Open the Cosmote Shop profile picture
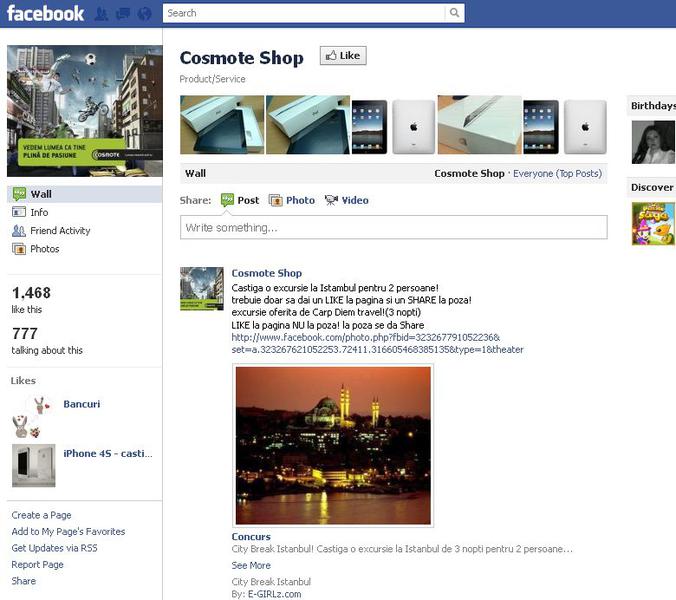Image resolution: width=676 pixels, height=600 pixels. (x=84, y=111)
